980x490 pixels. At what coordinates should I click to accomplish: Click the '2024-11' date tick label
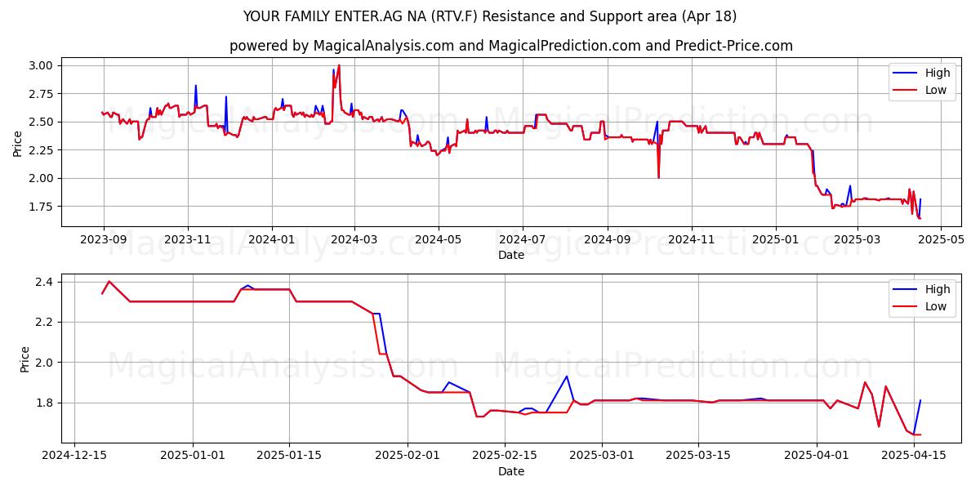coord(691,241)
